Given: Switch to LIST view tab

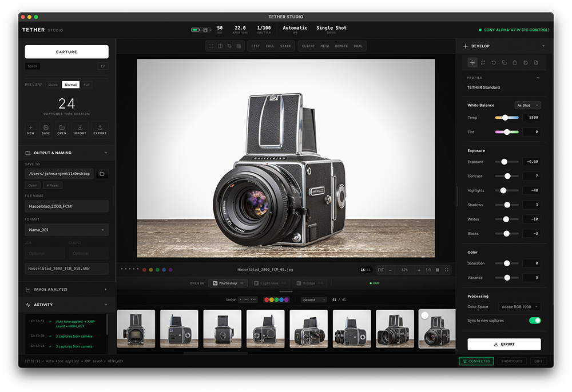Looking at the screenshot, I should pos(256,46).
